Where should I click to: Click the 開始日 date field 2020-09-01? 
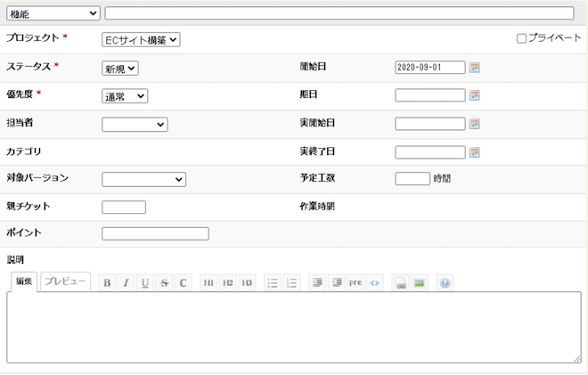click(x=430, y=68)
